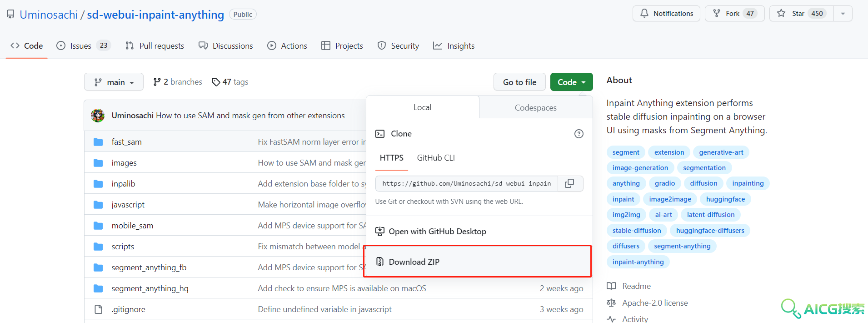Select the GitHub CLI clone tab
Viewport: 868px width, 323px height.
click(x=436, y=158)
